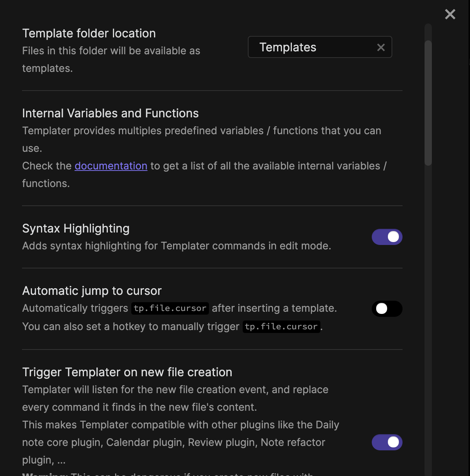This screenshot has width=470, height=476.
Task: Click the tp.file.cursor inline code snippet
Action: (169, 308)
